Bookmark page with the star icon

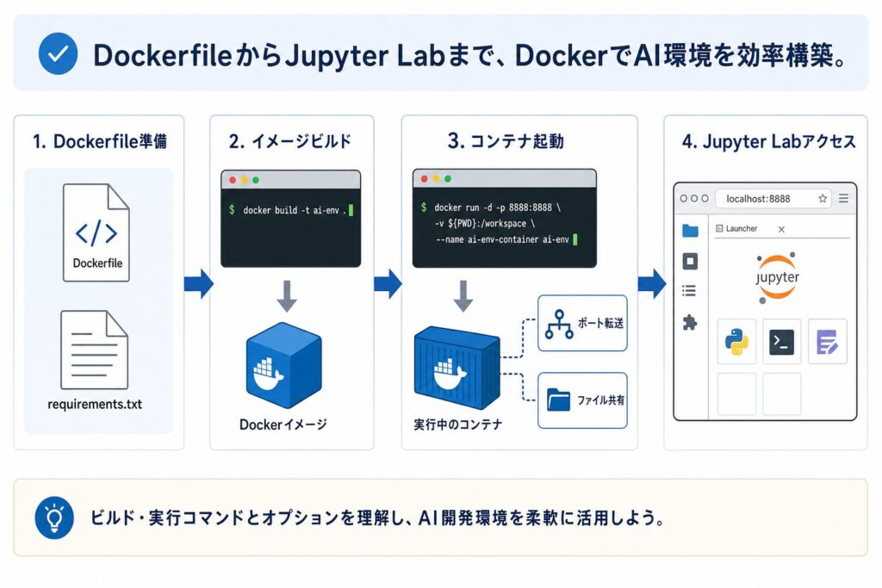823,198
